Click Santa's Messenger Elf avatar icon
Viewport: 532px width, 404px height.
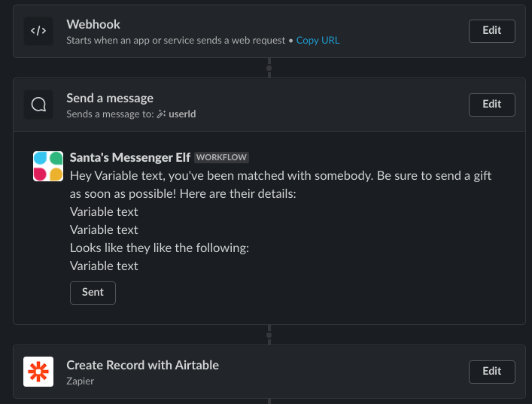(x=48, y=166)
